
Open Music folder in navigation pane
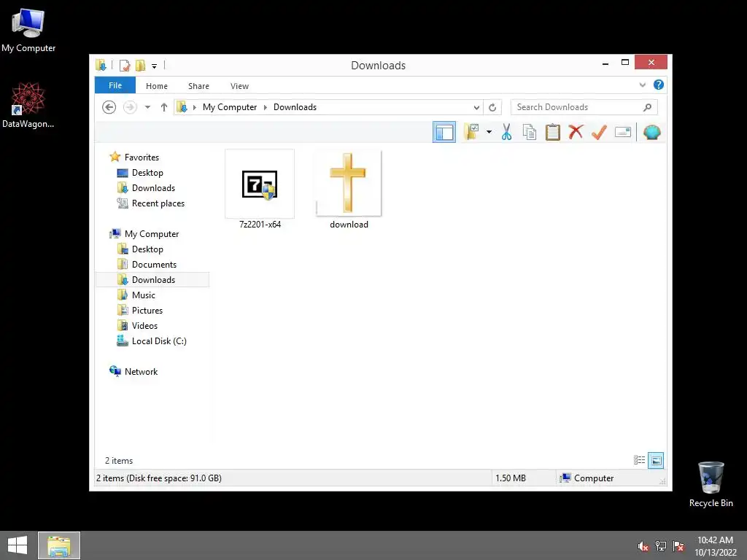click(x=144, y=295)
